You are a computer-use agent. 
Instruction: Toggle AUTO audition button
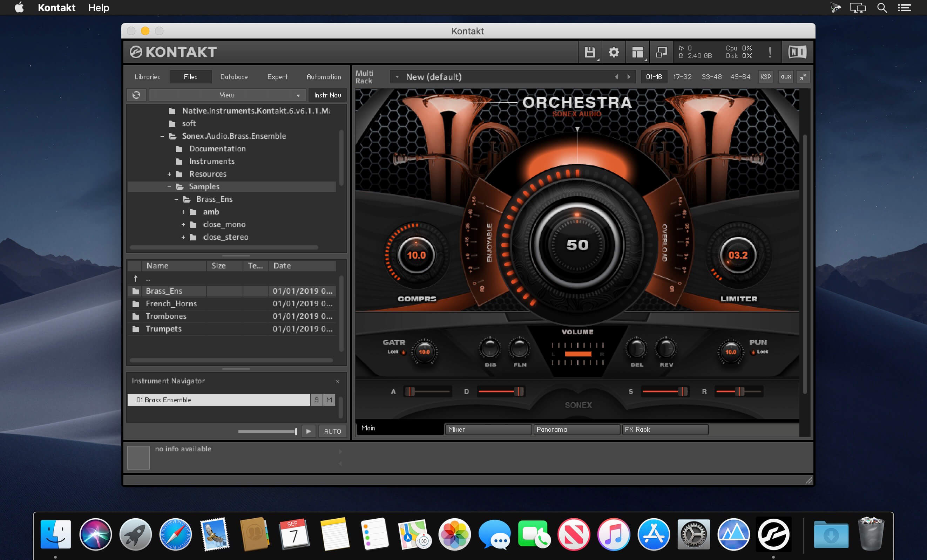[x=333, y=431]
